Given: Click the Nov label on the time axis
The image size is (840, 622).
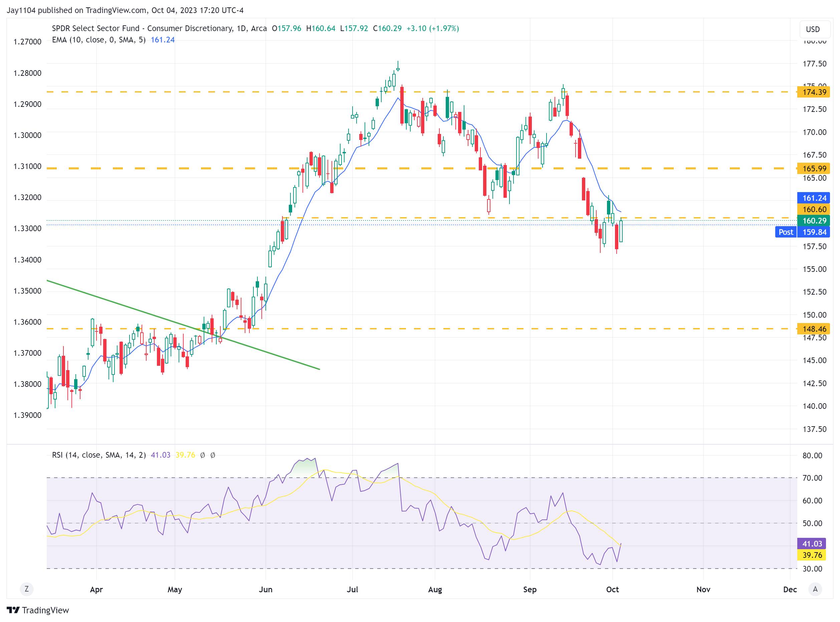Looking at the screenshot, I should [x=703, y=589].
